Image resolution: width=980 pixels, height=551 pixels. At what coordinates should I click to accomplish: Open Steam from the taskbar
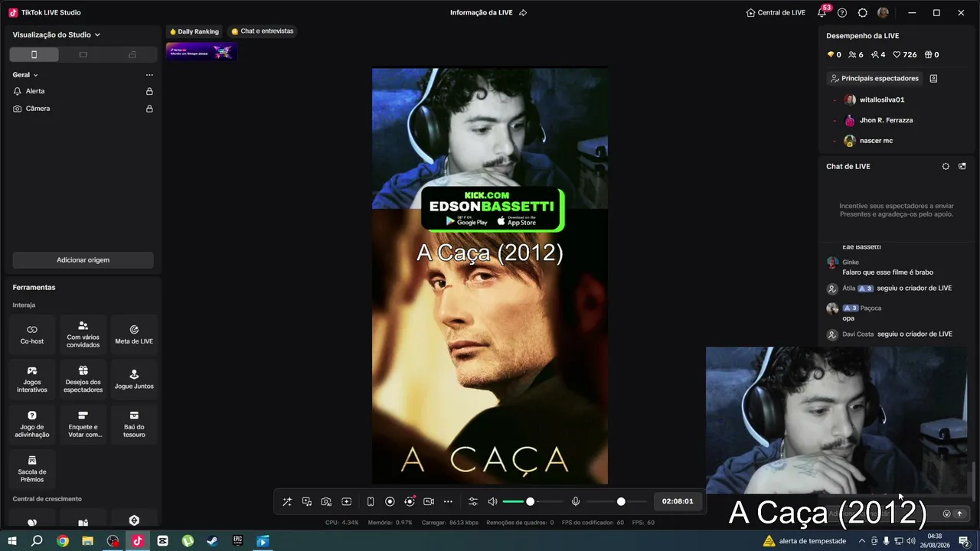212,541
